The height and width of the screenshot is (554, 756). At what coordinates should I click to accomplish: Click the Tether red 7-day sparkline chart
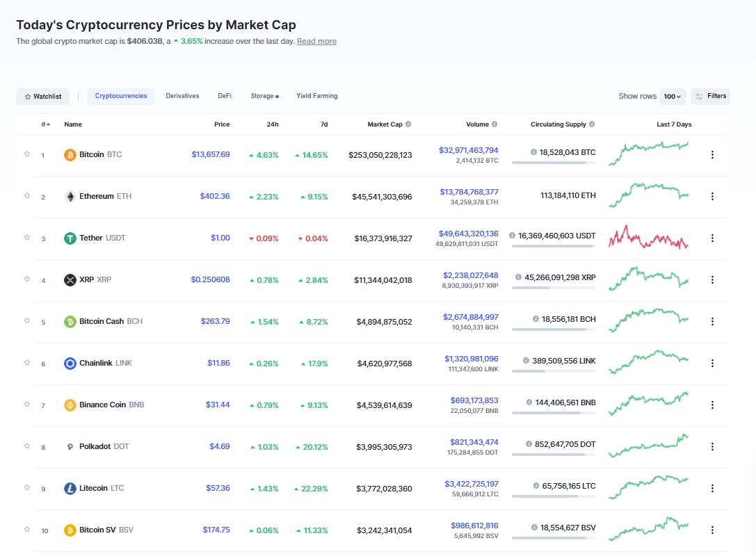648,237
